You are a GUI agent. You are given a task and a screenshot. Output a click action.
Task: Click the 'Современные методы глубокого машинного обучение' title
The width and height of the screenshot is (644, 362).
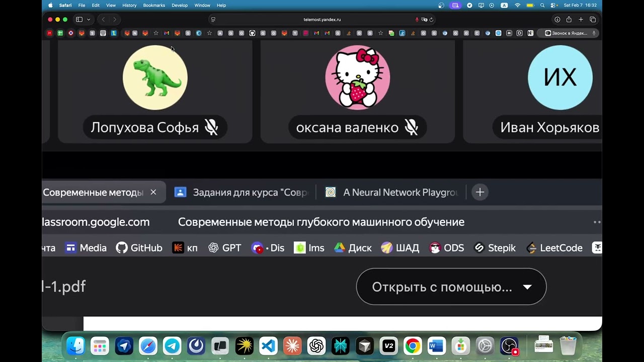pos(321,222)
